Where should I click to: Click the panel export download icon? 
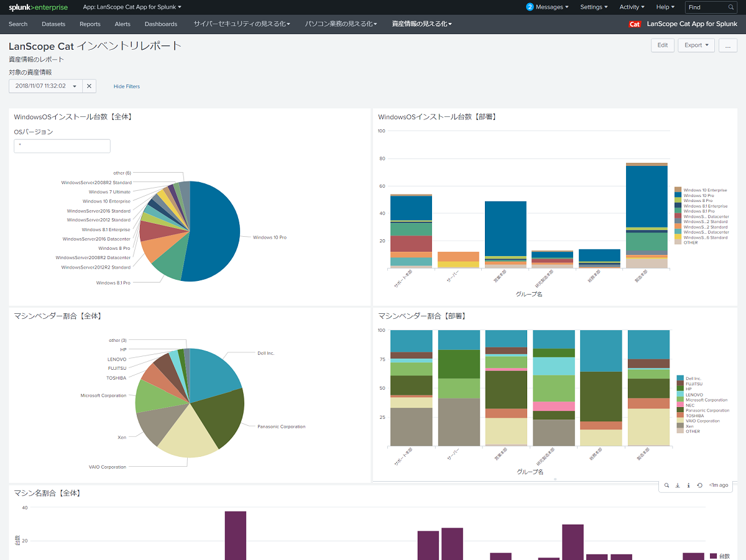pyautogui.click(x=678, y=485)
